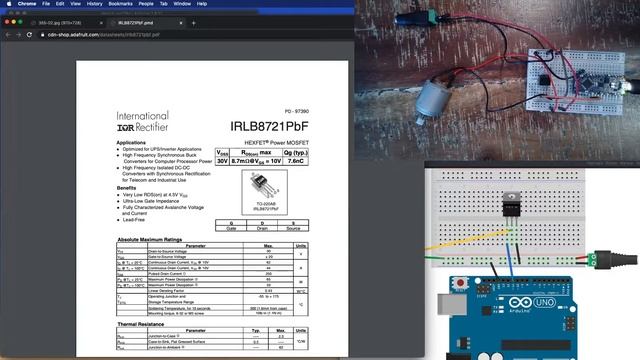
Task: Click the Thermal Resistance heading
Action: [x=140, y=324]
